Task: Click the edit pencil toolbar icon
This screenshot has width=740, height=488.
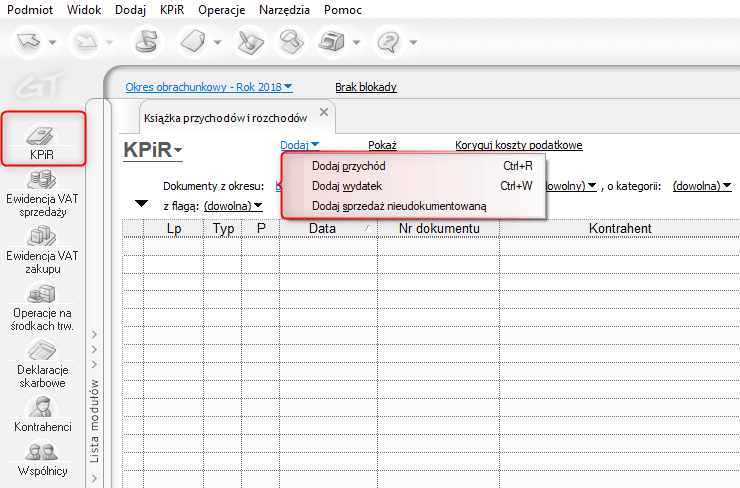Action: point(250,42)
